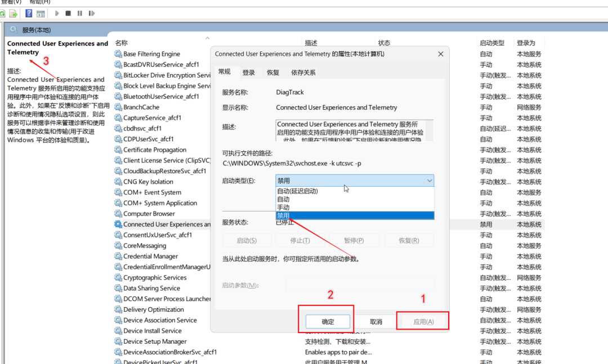Switch to the 登录 tab
This screenshot has width=608, height=364.
249,73
